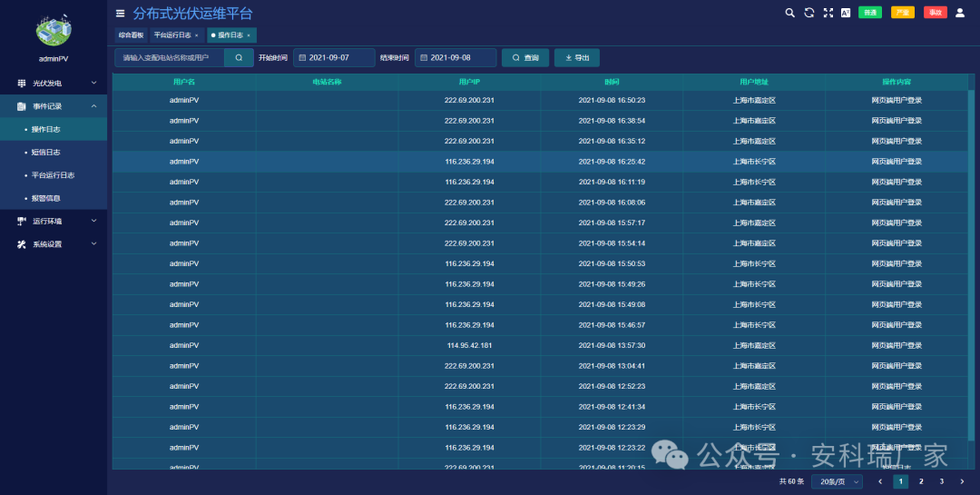Screen dimensions: 980x495
Task: Click the green 普通 alarm badge
Action: [x=869, y=13]
